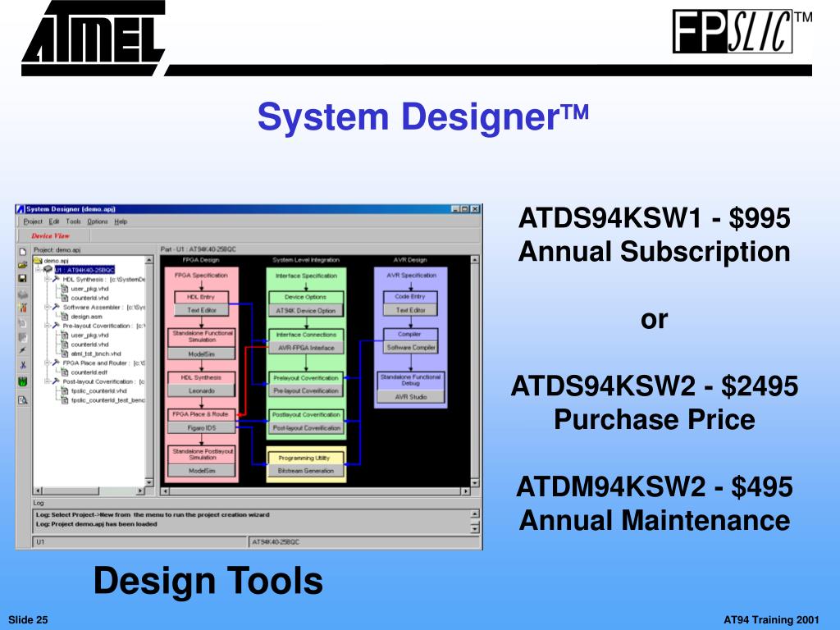Click flow diagram vertical scrollbar down arrow
Image resolution: width=840 pixels, height=630 pixels.
point(475,482)
